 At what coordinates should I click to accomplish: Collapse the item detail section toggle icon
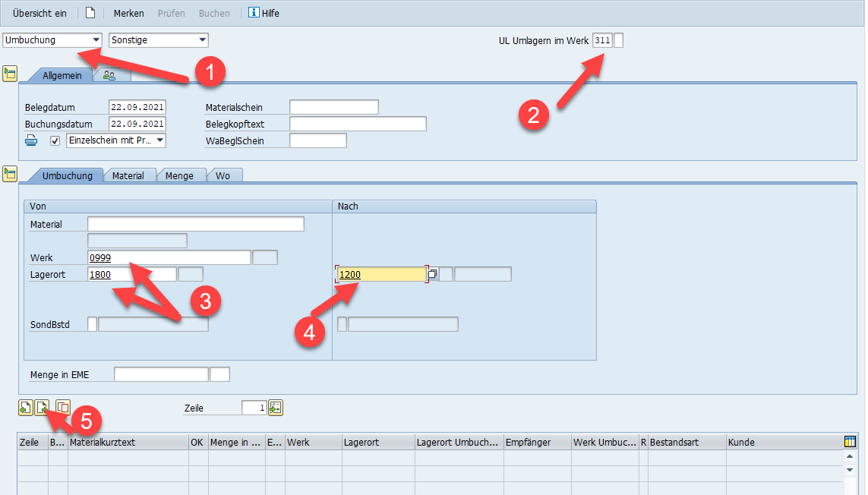click(10, 174)
